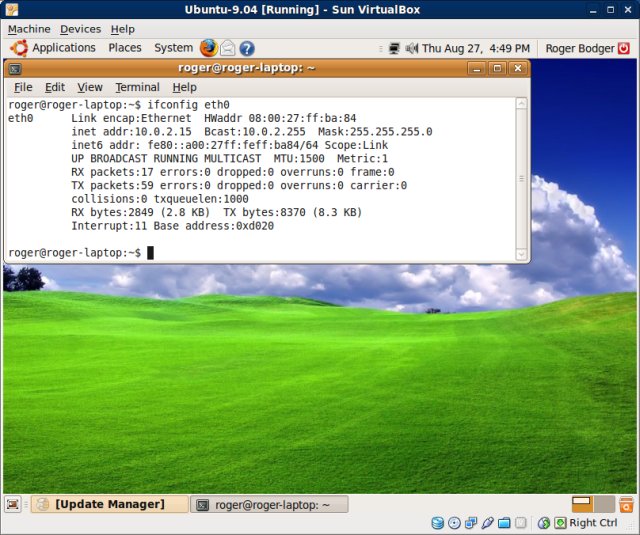Click the VirtualBox window titlebar icon

(x=12, y=9)
